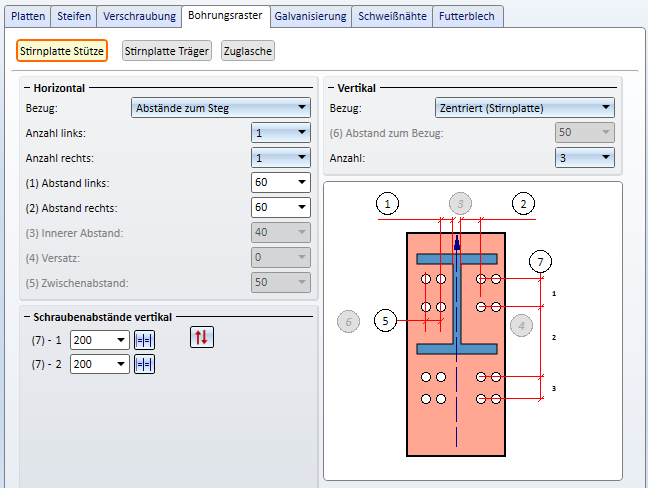Click the greyed circled number 4

521,324
